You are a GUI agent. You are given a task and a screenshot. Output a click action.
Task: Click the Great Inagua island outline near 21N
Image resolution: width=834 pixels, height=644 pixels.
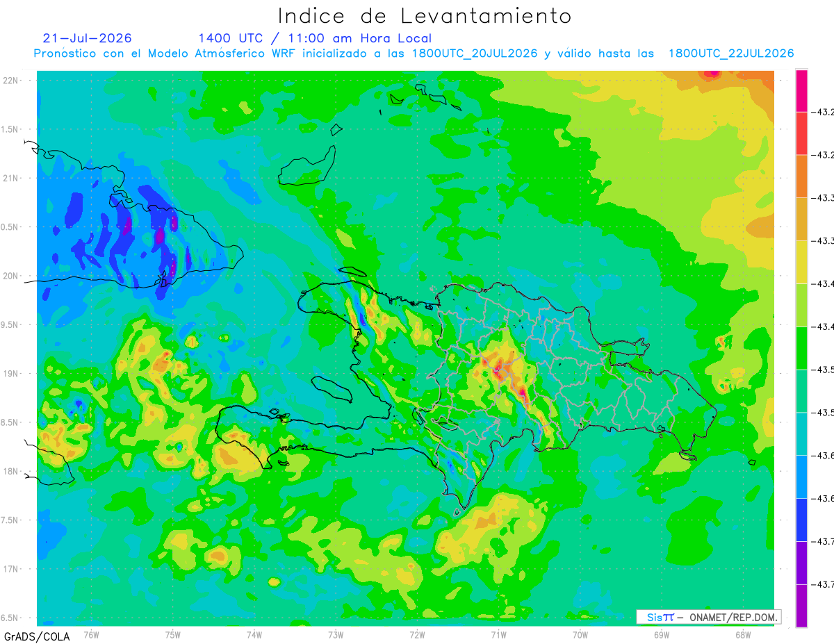point(308,165)
